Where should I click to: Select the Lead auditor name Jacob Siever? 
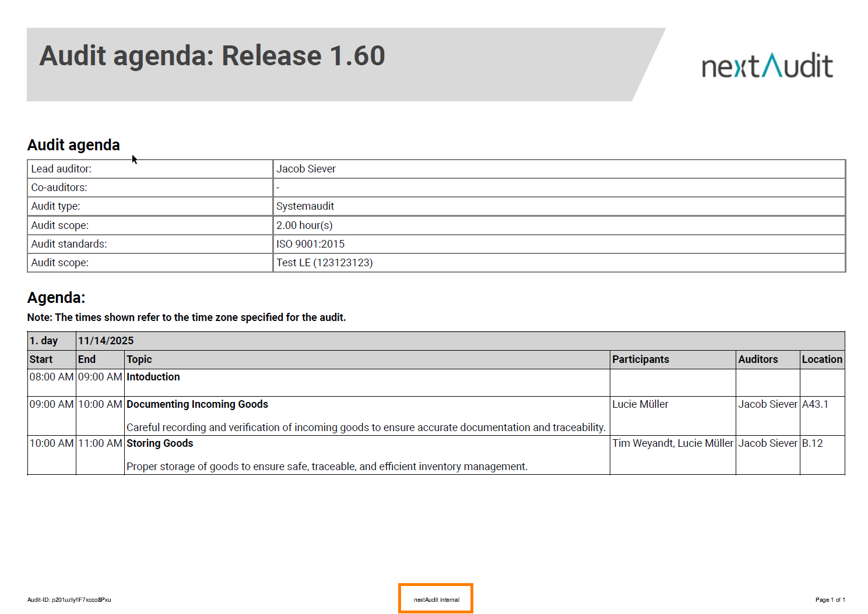pyautogui.click(x=305, y=169)
